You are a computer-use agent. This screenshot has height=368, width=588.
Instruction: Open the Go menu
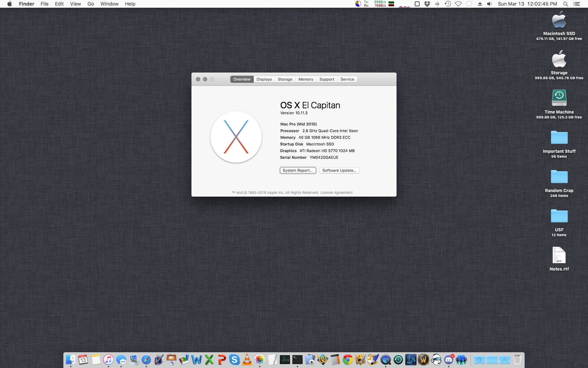point(91,4)
